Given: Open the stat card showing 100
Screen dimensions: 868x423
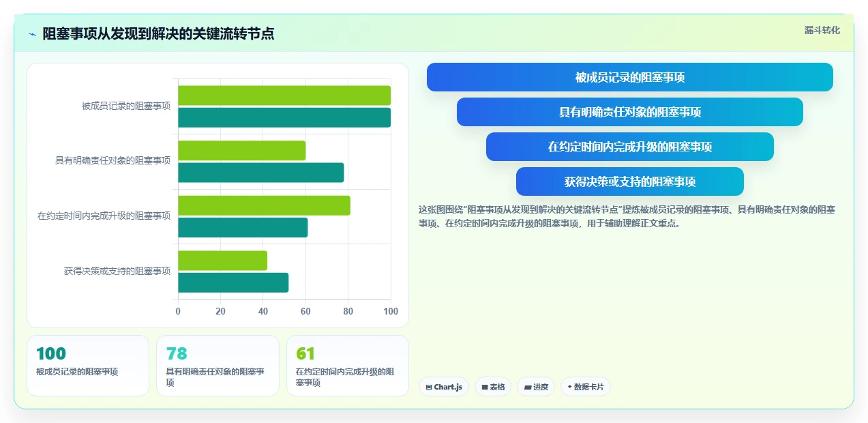Looking at the screenshot, I should tap(88, 366).
